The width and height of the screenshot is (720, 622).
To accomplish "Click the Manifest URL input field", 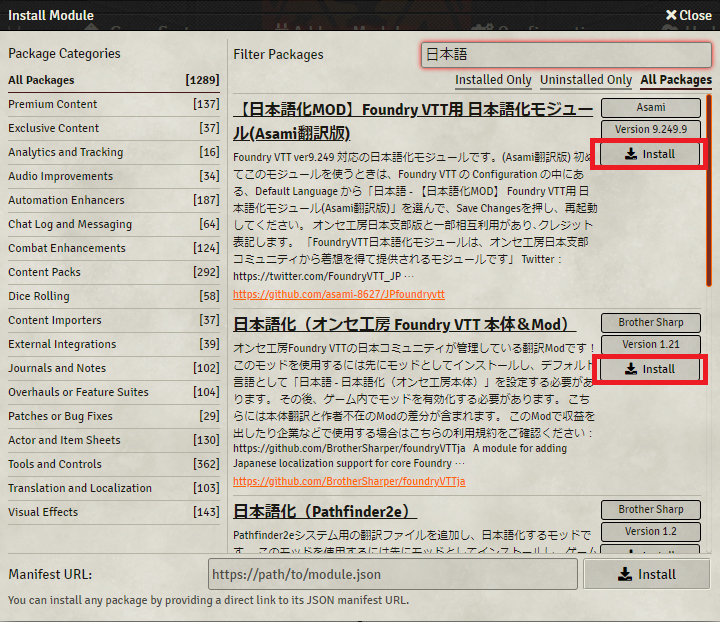I will [x=393, y=574].
